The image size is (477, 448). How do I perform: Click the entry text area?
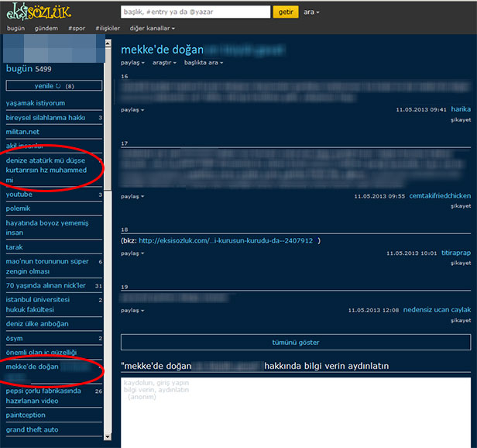click(295, 411)
